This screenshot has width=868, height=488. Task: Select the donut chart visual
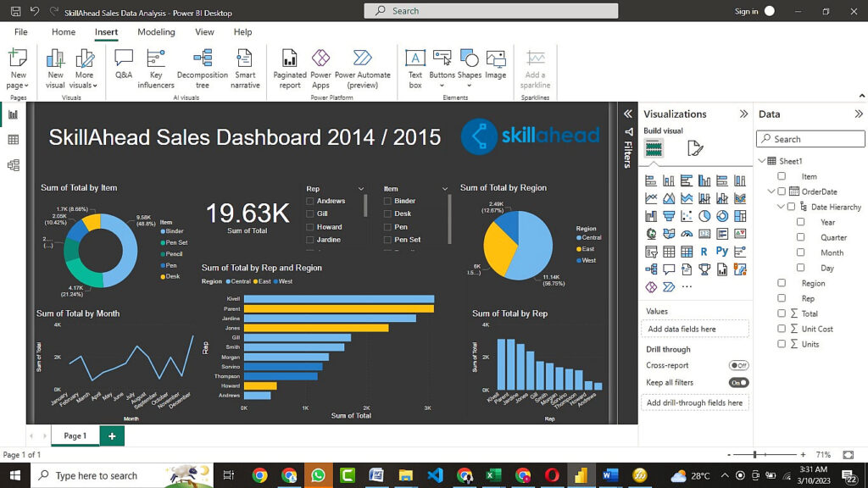click(x=722, y=216)
